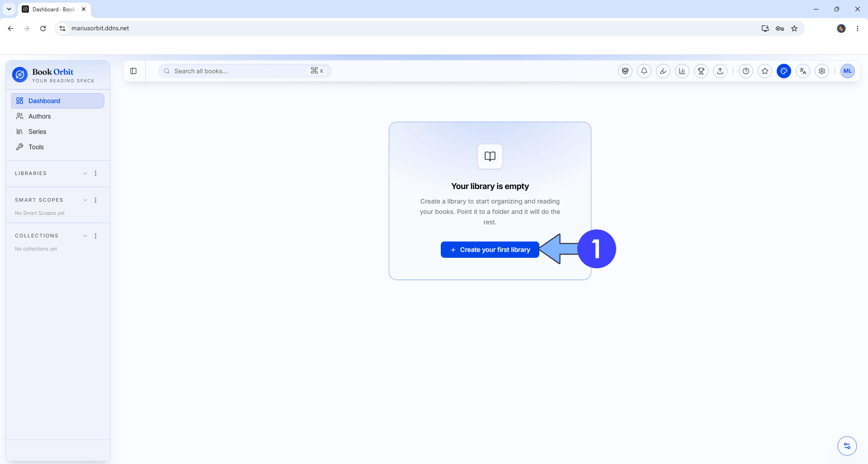
Task: Open the palette theme icon
Action: pos(784,71)
